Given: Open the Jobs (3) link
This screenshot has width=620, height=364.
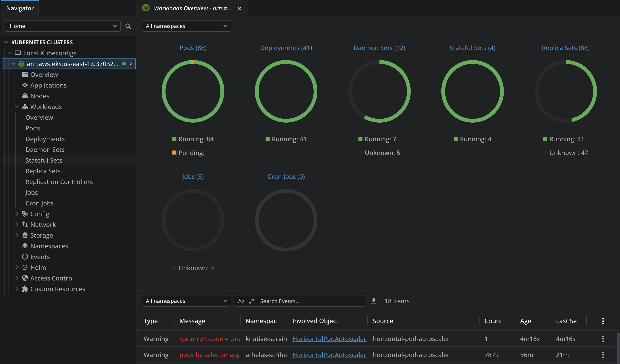Looking at the screenshot, I should (x=193, y=177).
